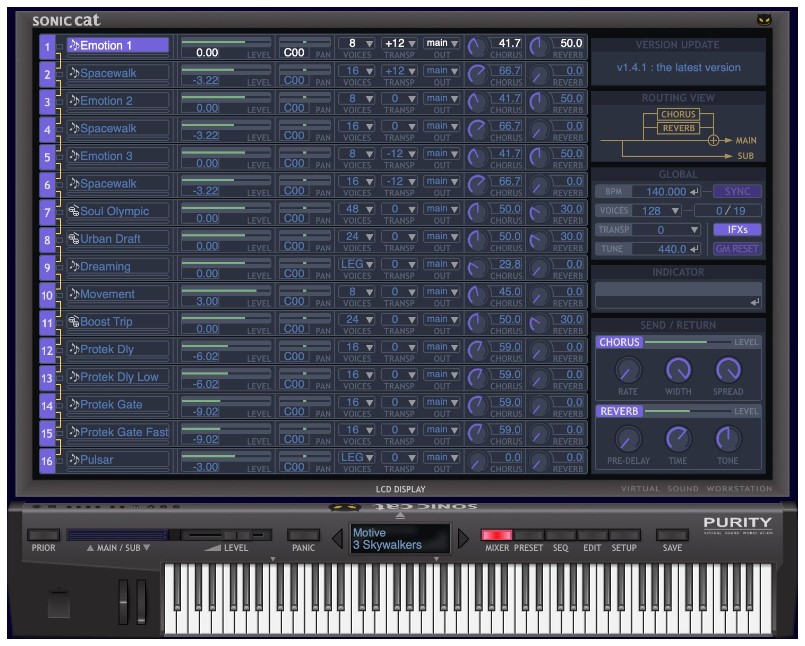
Task: Click channel 7 chorus send knob
Action: coord(477,213)
